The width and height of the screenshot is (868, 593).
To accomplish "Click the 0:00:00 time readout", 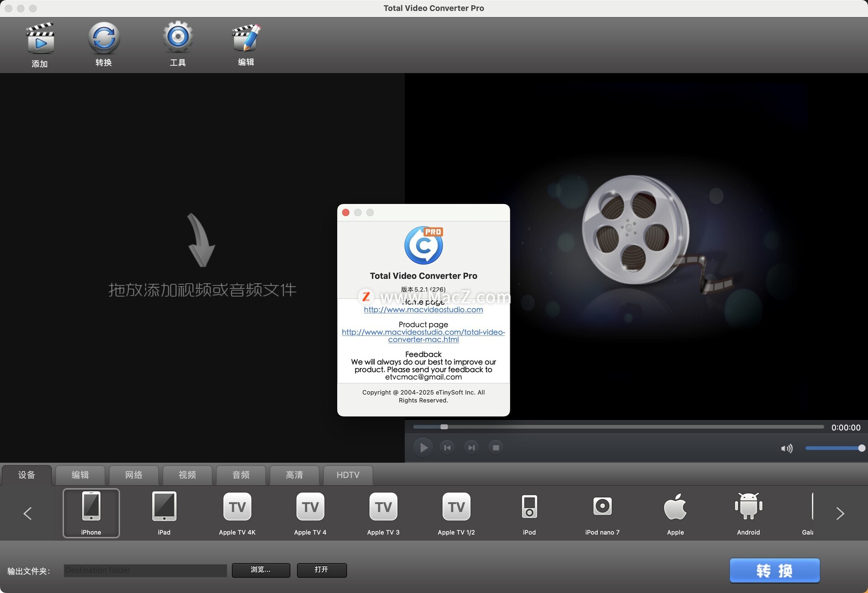I will [x=846, y=427].
